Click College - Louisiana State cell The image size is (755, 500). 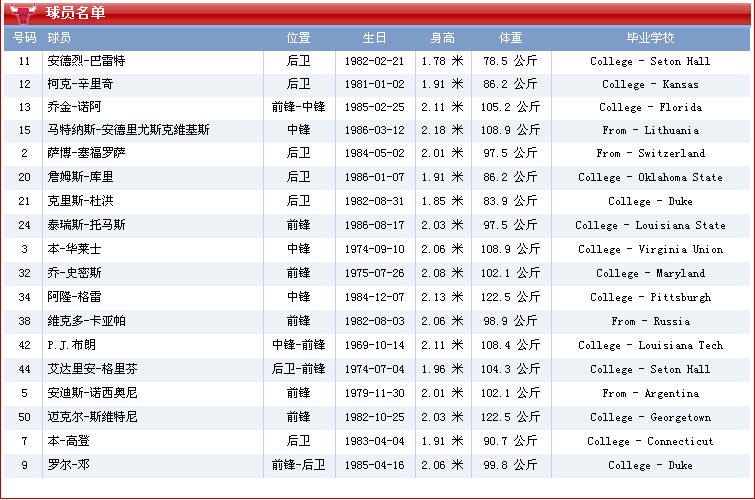pos(651,225)
